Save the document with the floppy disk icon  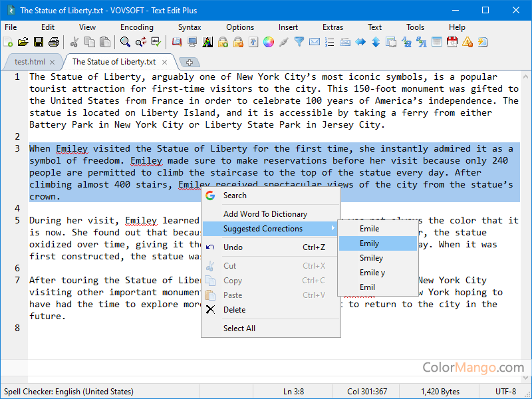(39, 42)
